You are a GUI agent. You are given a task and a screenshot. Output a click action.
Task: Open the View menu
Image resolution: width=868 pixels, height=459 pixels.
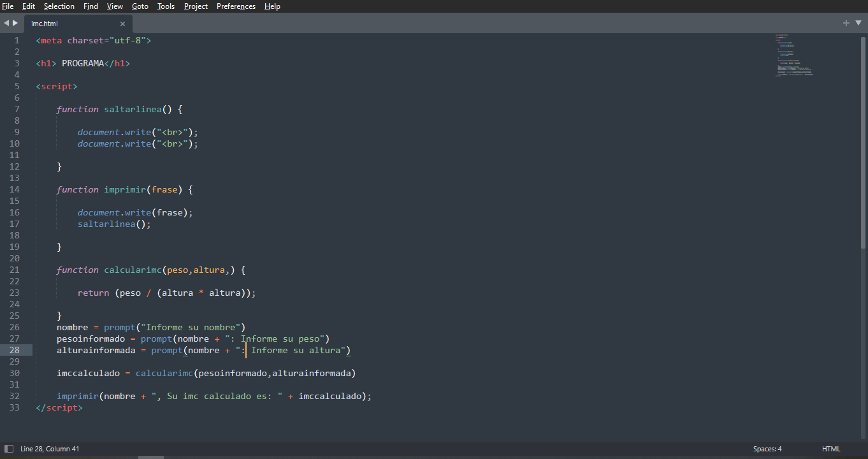pos(115,6)
